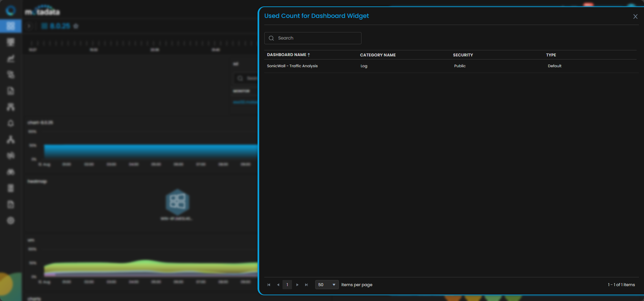Image resolution: width=644 pixels, height=301 pixels.
Task: Go to the last page
Action: (306, 285)
